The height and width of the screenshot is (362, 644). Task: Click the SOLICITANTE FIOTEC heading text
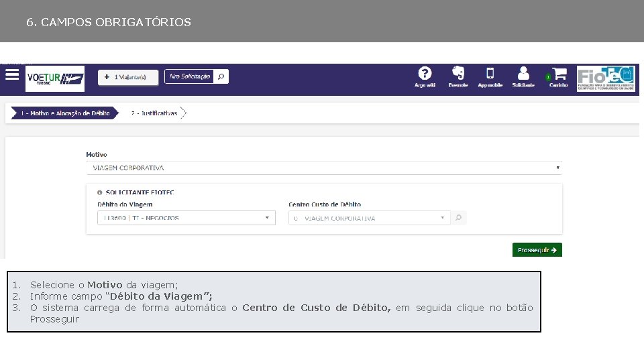pyautogui.click(x=140, y=192)
